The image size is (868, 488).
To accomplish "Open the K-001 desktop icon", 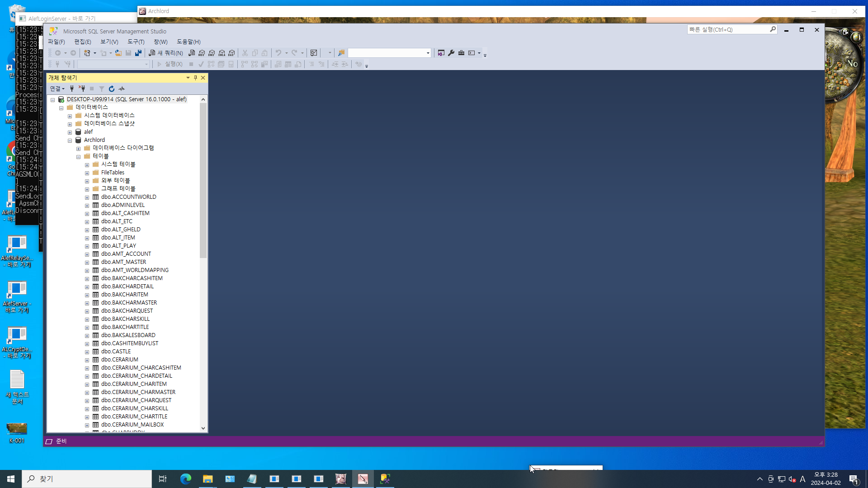I will pyautogui.click(x=17, y=432).
